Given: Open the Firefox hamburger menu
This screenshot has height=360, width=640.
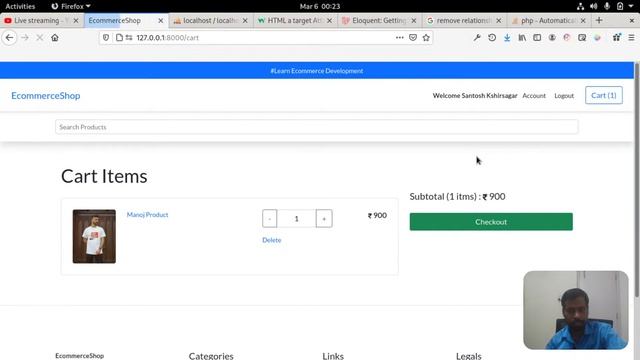Looking at the screenshot, I should click(631, 38).
